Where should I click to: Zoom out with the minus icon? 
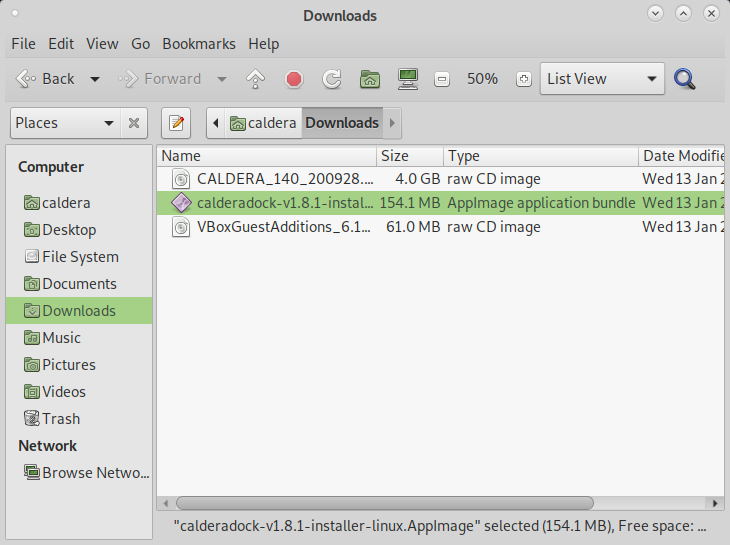point(442,79)
